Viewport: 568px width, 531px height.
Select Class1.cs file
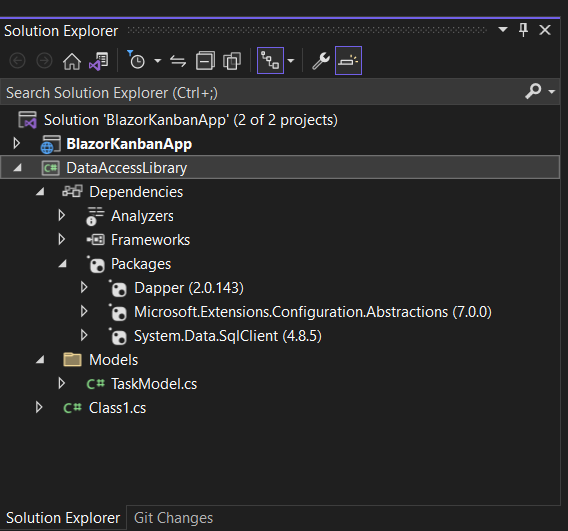[x=117, y=408]
